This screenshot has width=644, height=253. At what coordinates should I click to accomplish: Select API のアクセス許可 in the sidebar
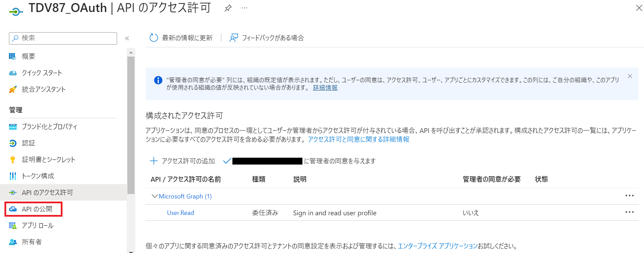click(x=47, y=193)
